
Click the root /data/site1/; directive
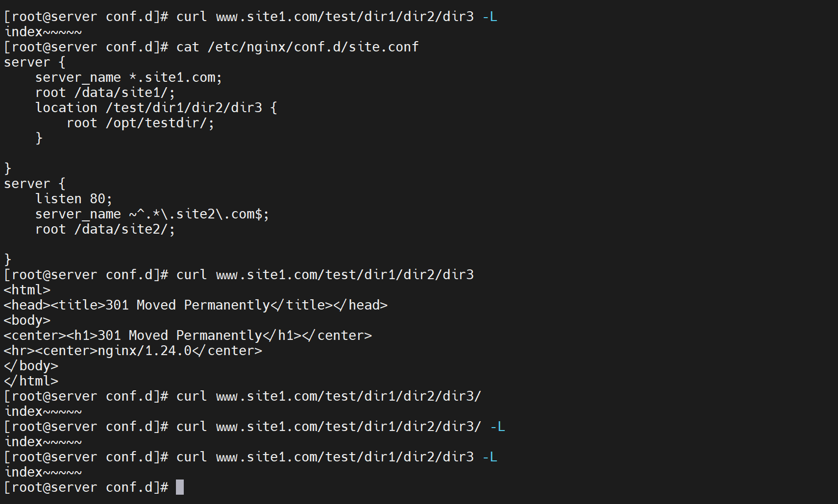(105, 93)
